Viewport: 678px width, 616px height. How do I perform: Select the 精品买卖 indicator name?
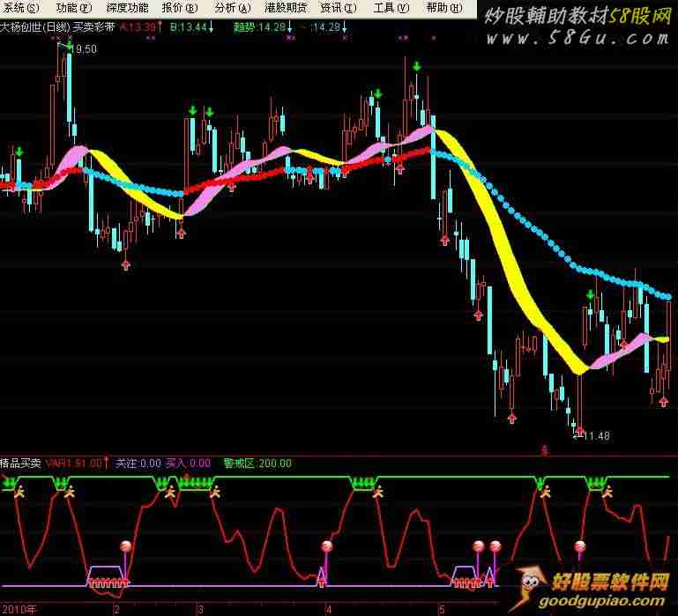20,463
